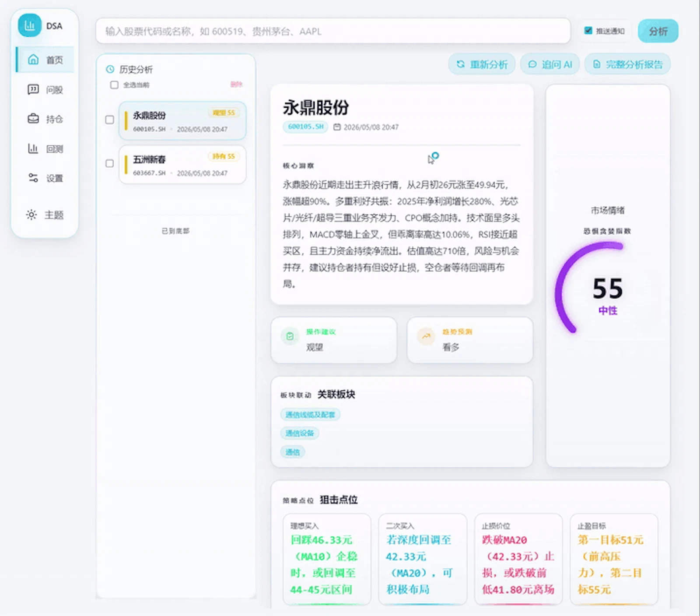The image size is (700, 616).
Task: Click the 通信 sector tag
Action: [x=293, y=452]
